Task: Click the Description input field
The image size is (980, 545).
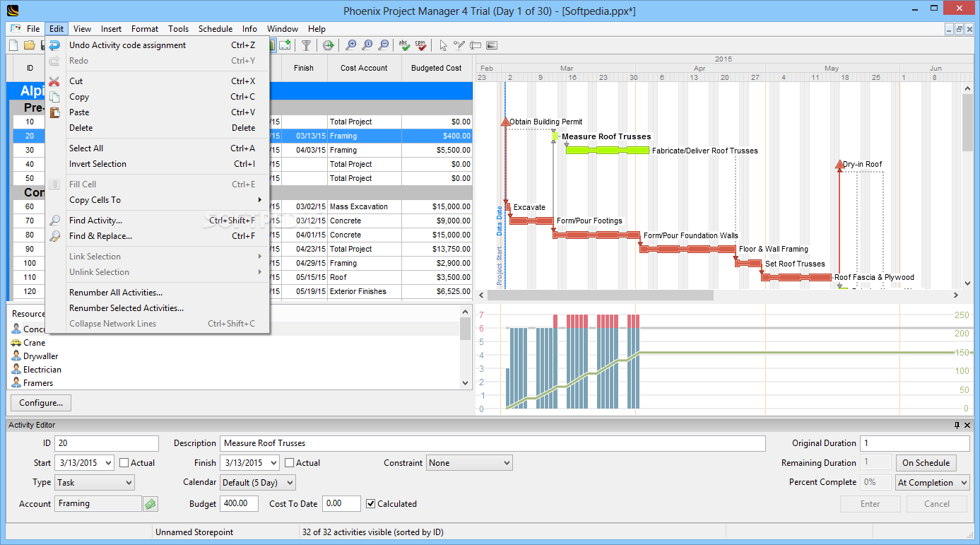Action: point(492,443)
